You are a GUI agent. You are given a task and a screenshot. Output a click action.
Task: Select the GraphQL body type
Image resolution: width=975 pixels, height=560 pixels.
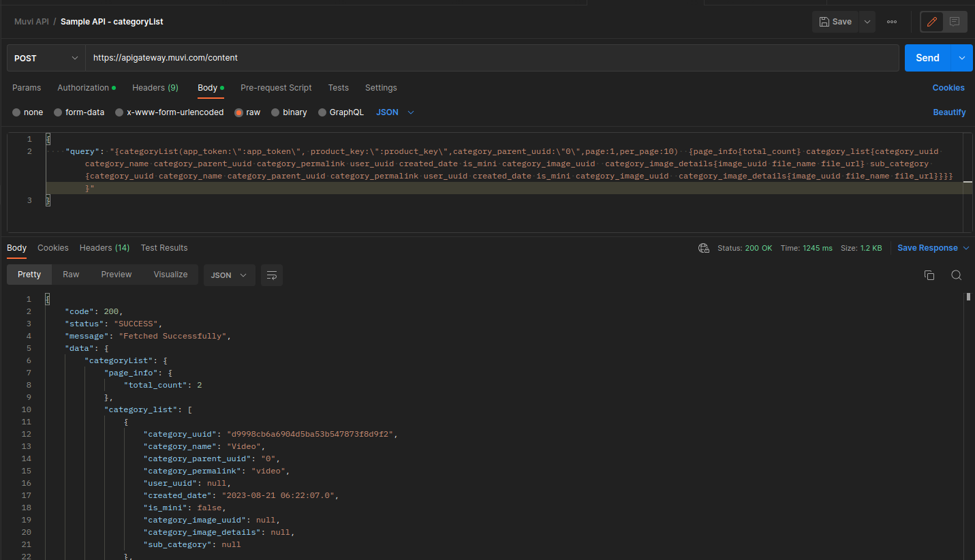(x=341, y=112)
